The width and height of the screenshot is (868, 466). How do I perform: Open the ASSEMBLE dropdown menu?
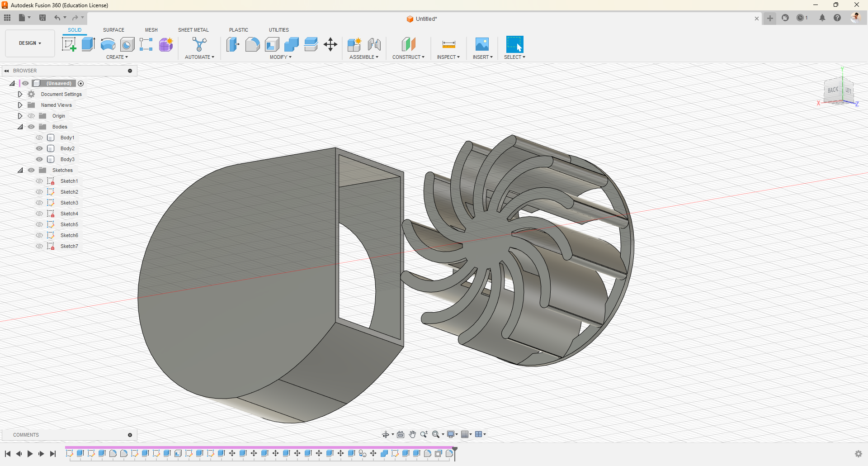pyautogui.click(x=363, y=57)
